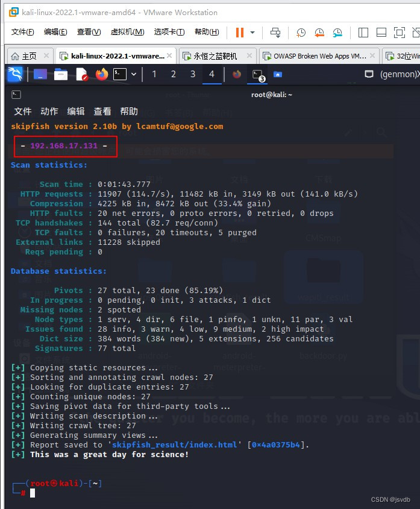This screenshot has width=420, height=509.
Task: Open the 选项卡(T) menu
Action: coord(169,32)
